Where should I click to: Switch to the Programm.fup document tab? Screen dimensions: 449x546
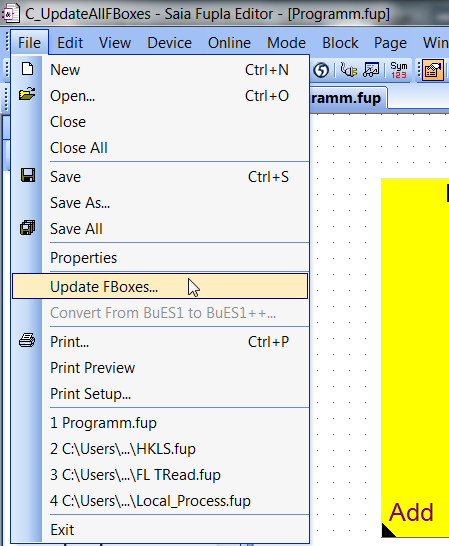coord(348,98)
